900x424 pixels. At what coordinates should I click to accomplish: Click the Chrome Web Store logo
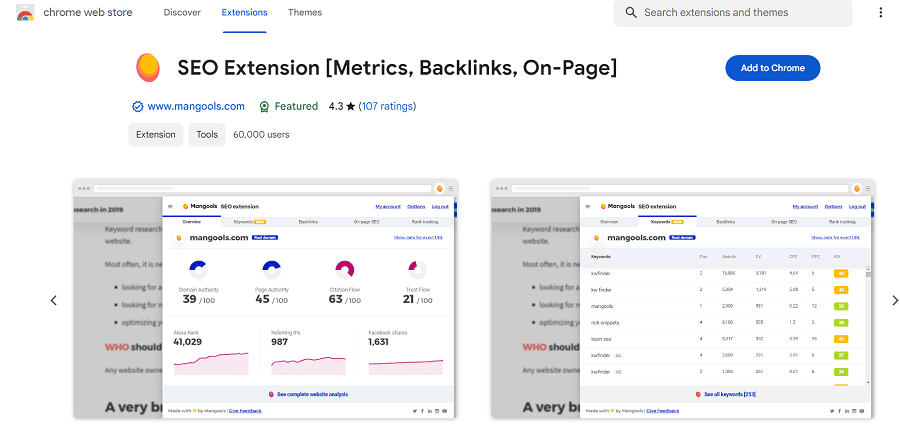click(x=25, y=13)
